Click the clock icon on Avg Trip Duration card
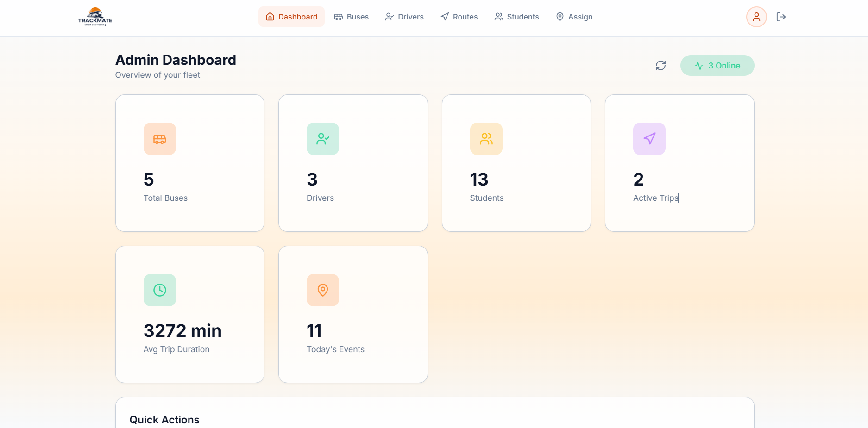The width and height of the screenshot is (868, 428). pyautogui.click(x=159, y=290)
